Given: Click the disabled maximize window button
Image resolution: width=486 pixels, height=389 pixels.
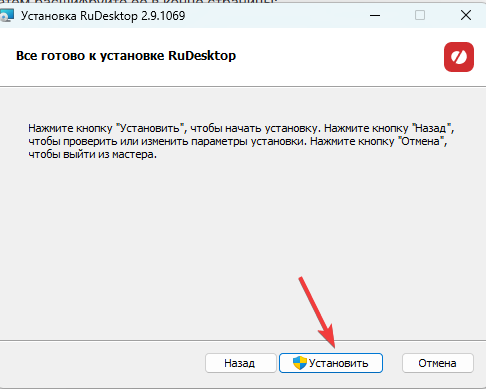Looking at the screenshot, I should click(x=420, y=15).
